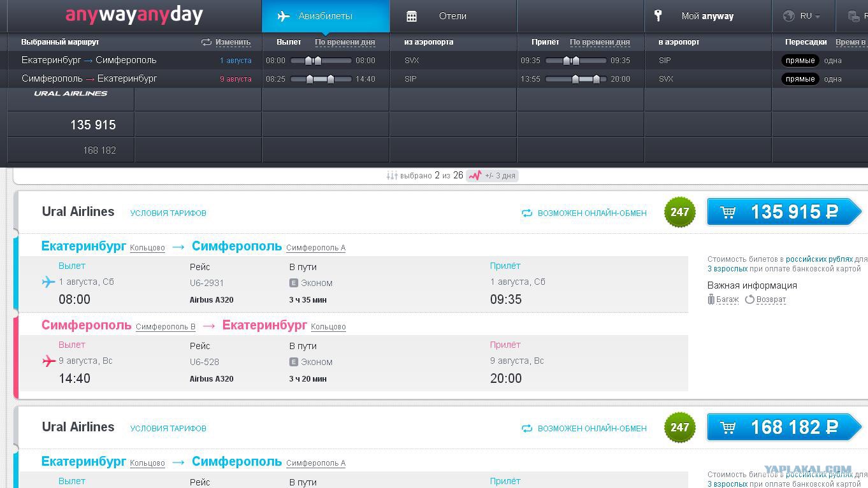Click arrival time slider ending at 20:00
This screenshot has width=868, height=488.
[x=575, y=79]
